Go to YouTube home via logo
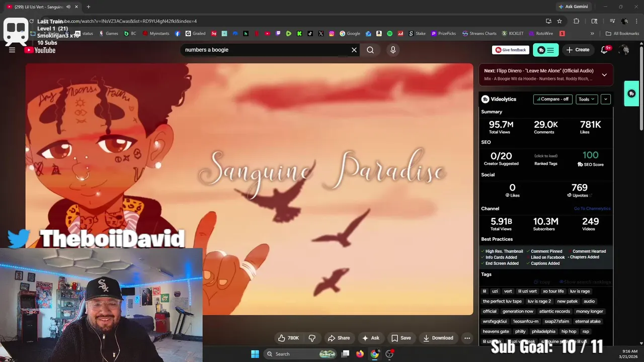 (x=40, y=50)
